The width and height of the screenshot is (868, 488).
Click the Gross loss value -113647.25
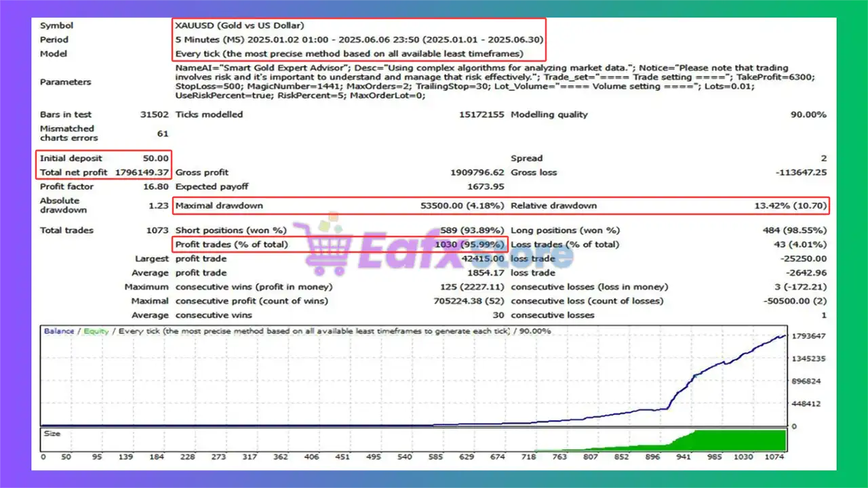pos(801,172)
